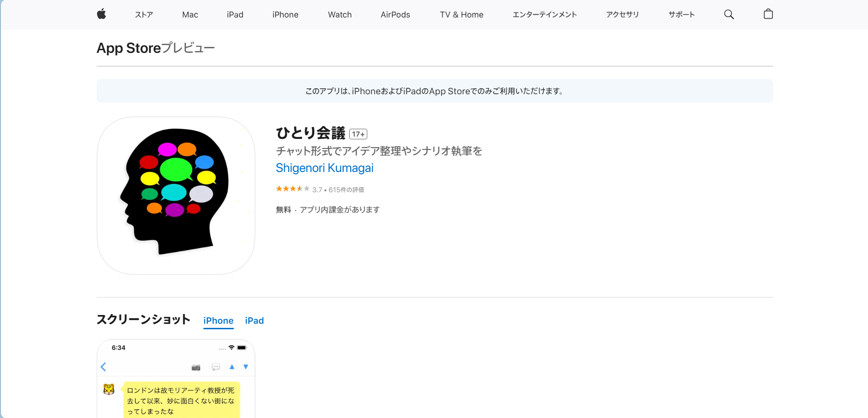The image size is (868, 418).
Task: Click the Shigenori Kumagai developer link
Action: point(324,168)
